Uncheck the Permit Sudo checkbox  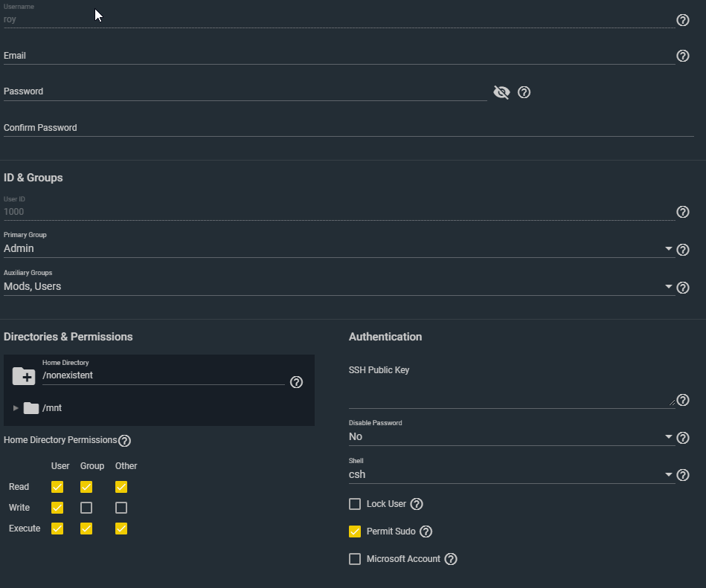(355, 532)
